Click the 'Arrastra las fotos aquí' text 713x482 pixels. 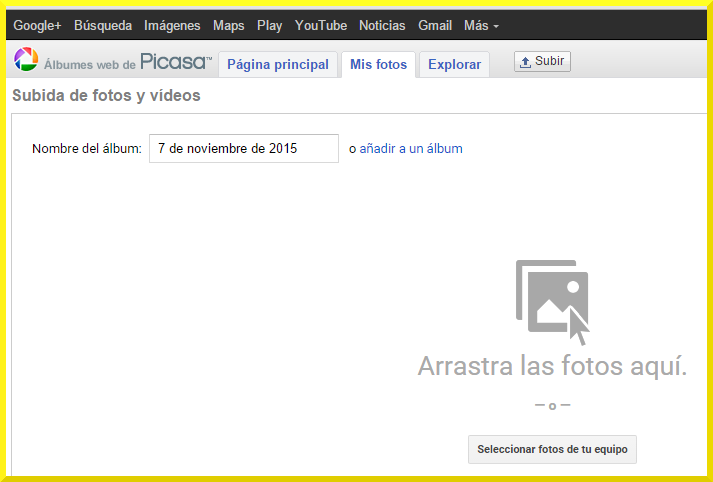(552, 366)
